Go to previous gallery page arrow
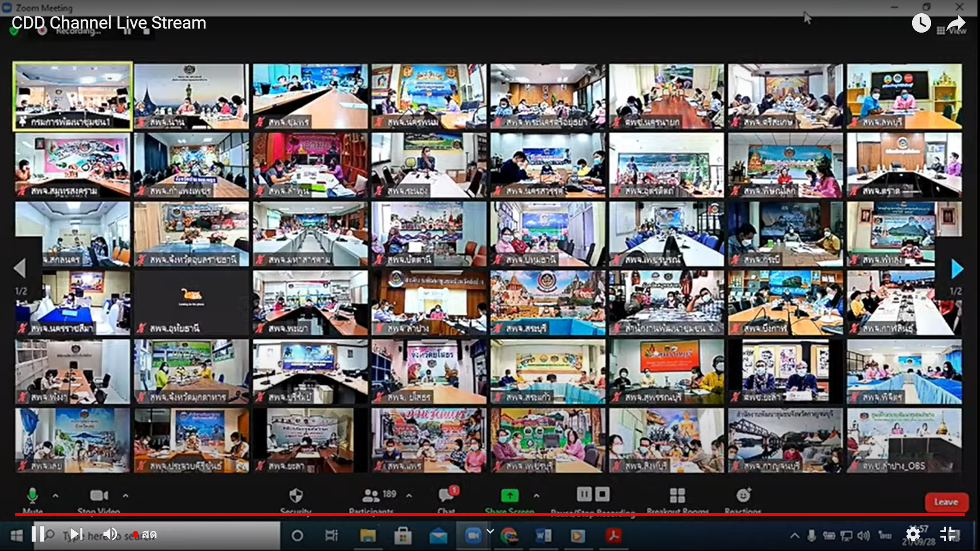 point(20,268)
